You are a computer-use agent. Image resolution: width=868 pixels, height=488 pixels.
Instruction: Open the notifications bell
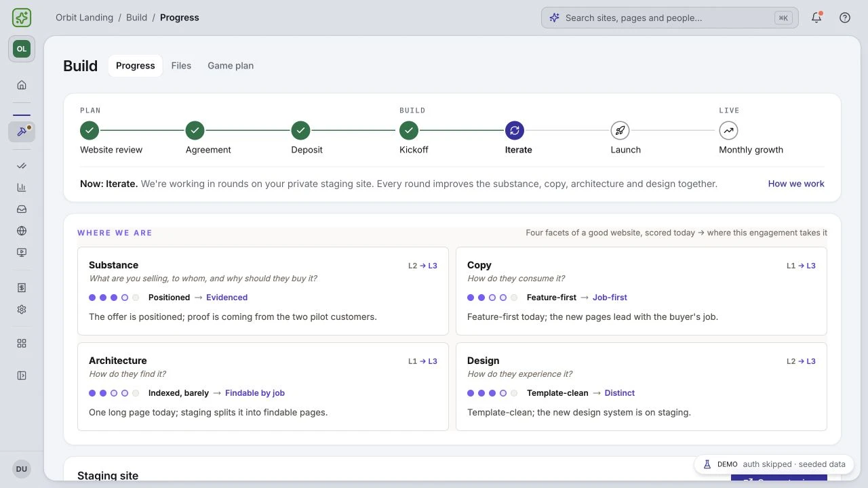(816, 18)
